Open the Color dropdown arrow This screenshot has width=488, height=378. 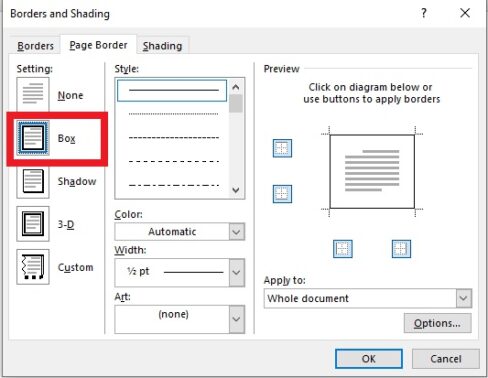(237, 232)
